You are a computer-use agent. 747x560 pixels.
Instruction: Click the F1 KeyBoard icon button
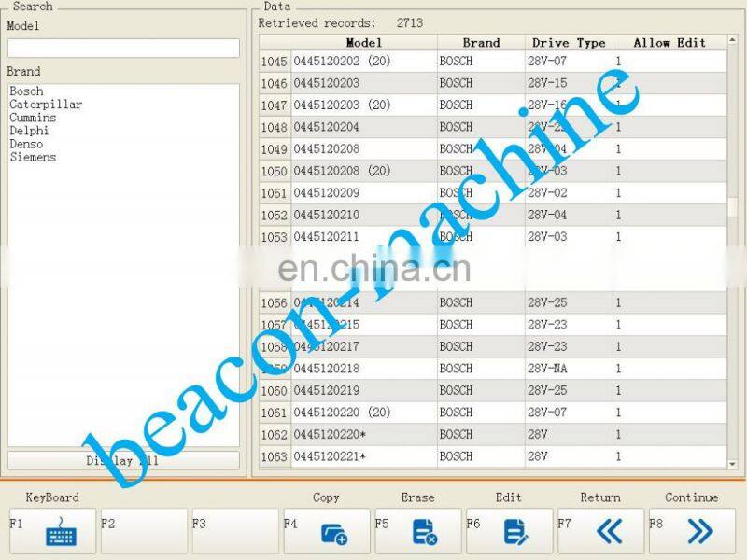coord(61,531)
